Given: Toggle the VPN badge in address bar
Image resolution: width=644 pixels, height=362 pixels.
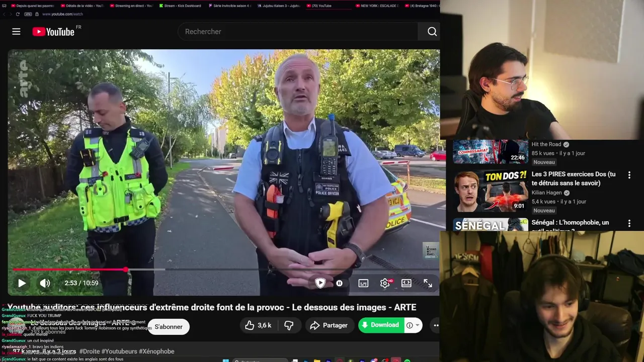Looking at the screenshot, I should [x=28, y=14].
